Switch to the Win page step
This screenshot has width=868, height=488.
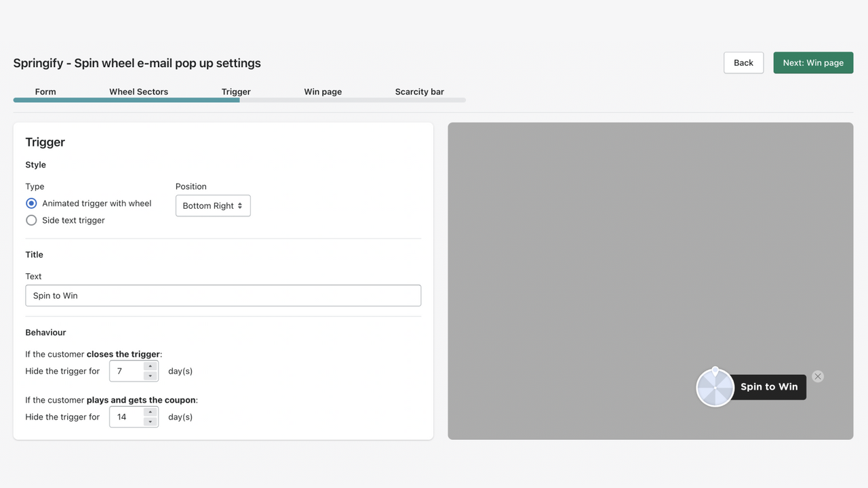[323, 91]
